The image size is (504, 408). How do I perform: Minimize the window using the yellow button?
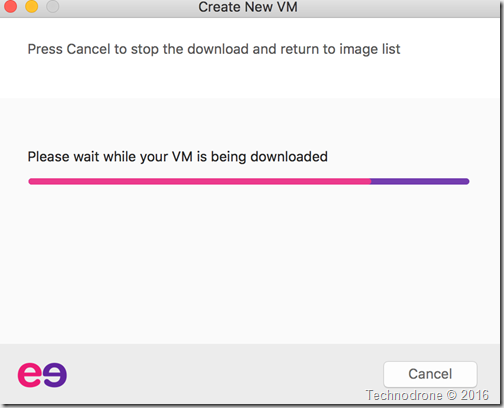[x=32, y=6]
